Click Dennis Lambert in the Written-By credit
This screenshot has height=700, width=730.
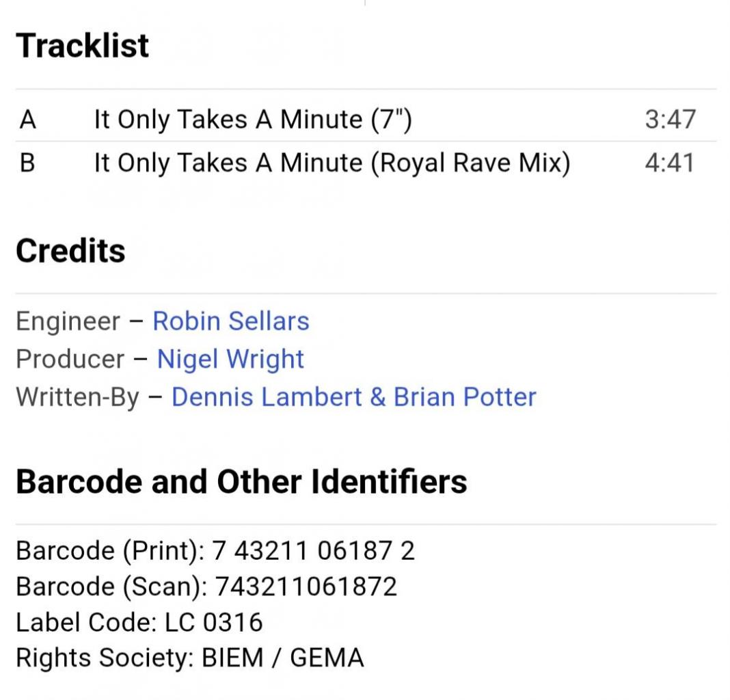(267, 397)
